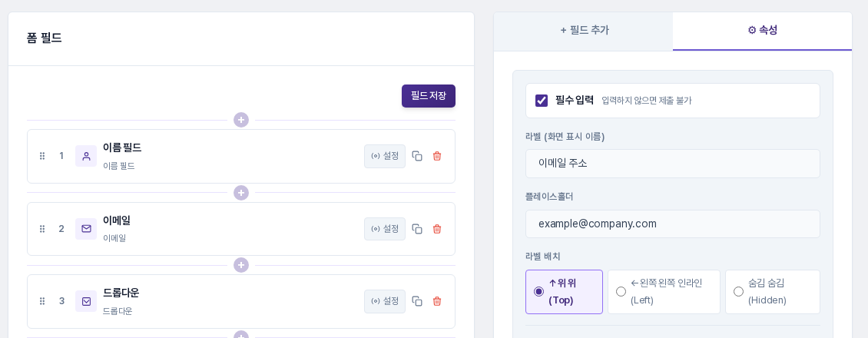Viewport: 868px width, 338px height.
Task: Click the number 2 in 이메일 row
Action: pyautogui.click(x=61, y=229)
